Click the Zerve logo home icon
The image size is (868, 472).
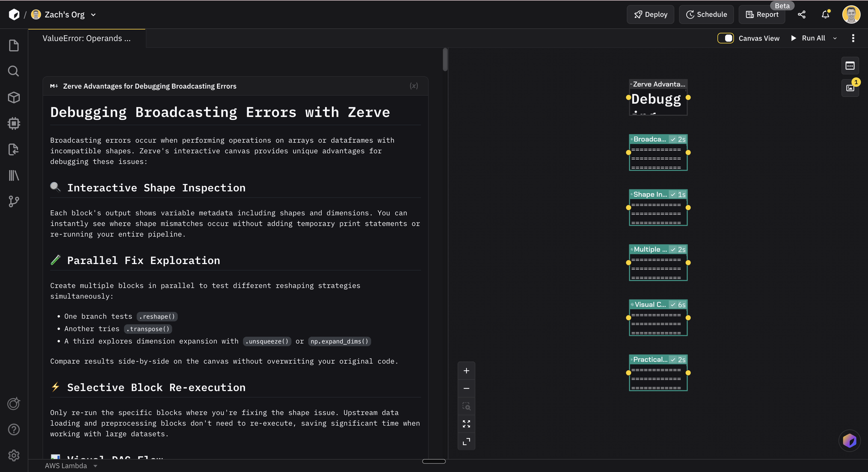(x=14, y=14)
